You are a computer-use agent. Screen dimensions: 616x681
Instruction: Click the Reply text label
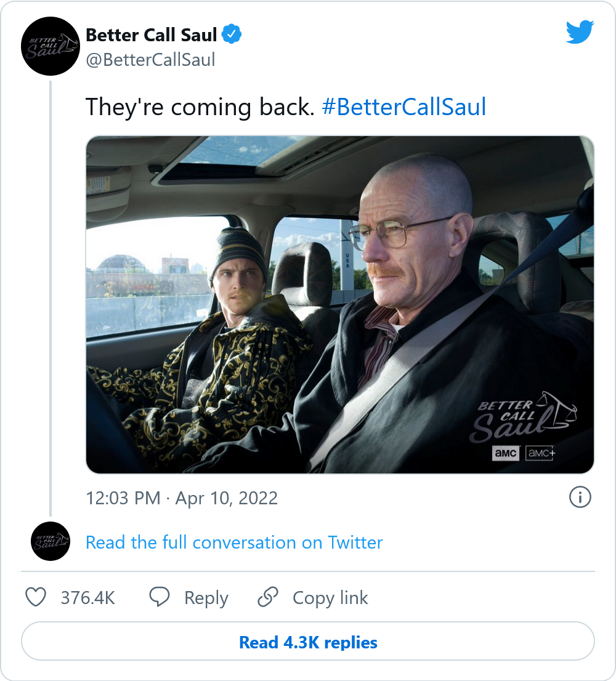pos(206,598)
